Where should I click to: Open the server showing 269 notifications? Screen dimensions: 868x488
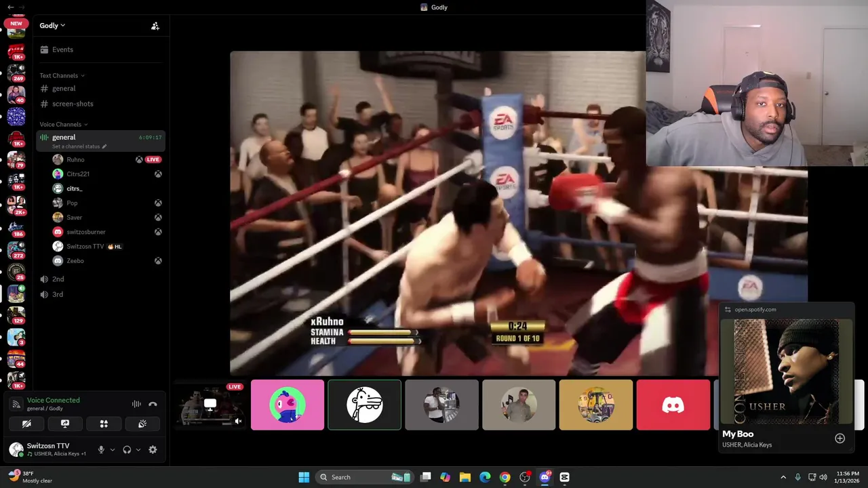tap(16, 72)
